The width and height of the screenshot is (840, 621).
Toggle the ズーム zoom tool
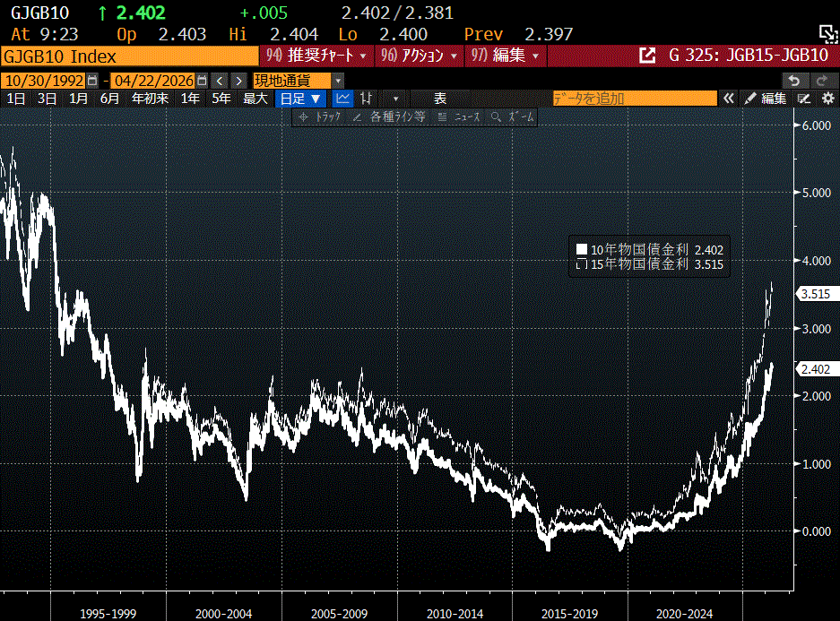[x=513, y=117]
